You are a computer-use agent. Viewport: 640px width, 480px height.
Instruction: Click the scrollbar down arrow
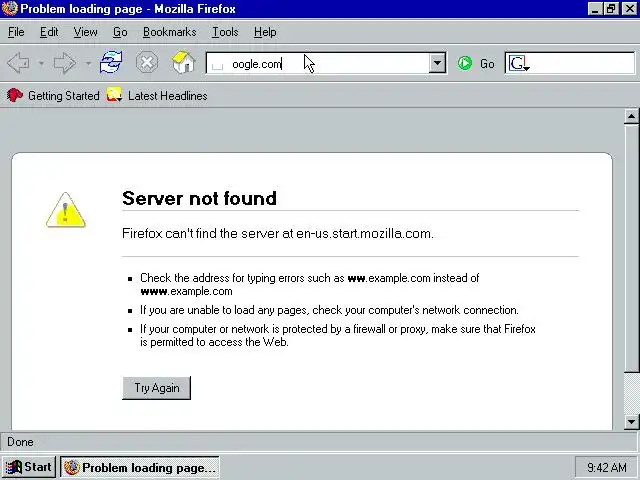(631, 422)
